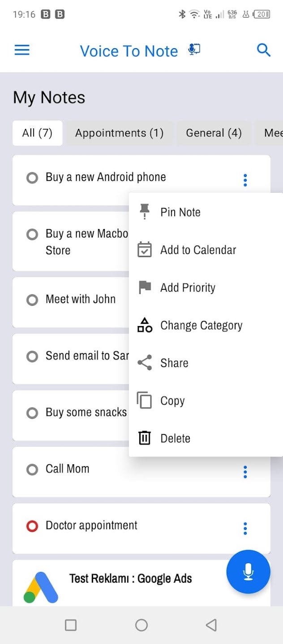Click the shapes icon for Change Category
This screenshot has height=644, width=283.
(x=145, y=325)
